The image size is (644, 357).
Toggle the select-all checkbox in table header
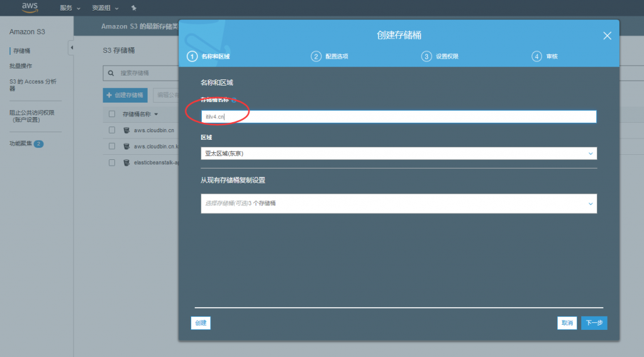[x=112, y=114]
